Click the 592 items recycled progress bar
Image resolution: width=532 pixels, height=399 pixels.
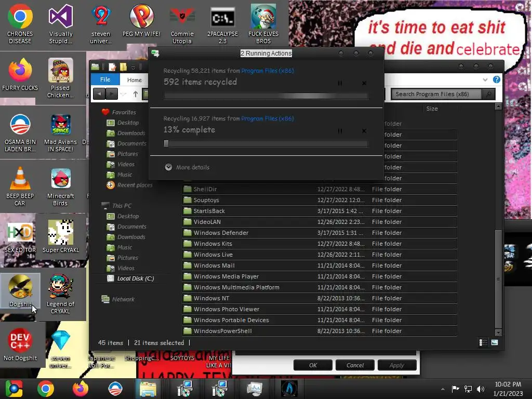266,96
